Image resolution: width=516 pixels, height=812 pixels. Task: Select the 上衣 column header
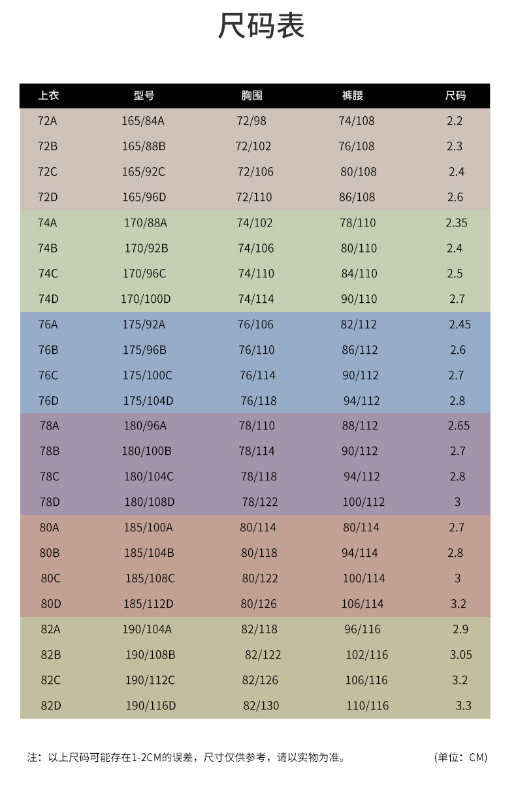tap(48, 95)
